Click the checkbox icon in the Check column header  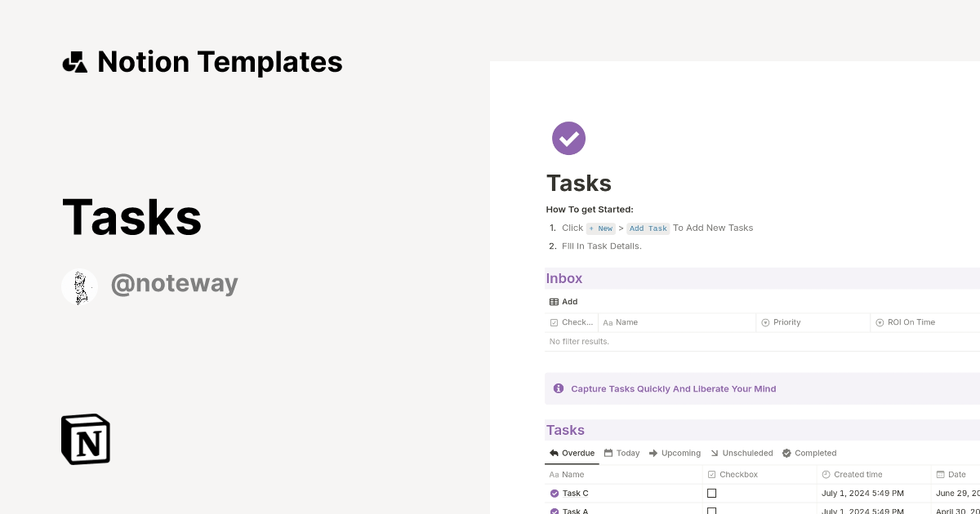[553, 322]
